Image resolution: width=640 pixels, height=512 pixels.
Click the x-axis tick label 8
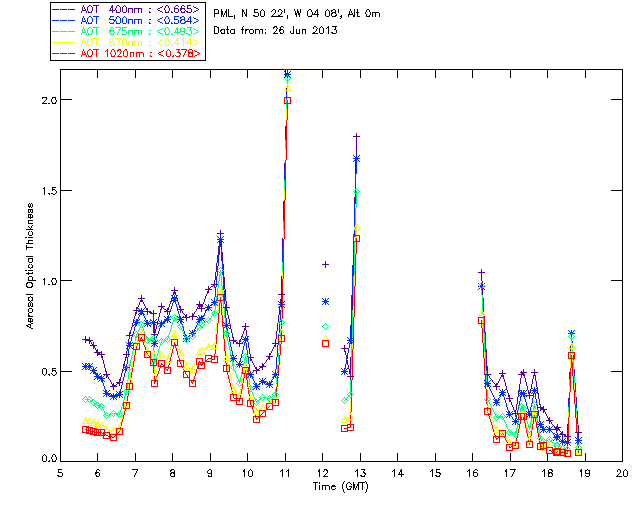[x=173, y=473]
